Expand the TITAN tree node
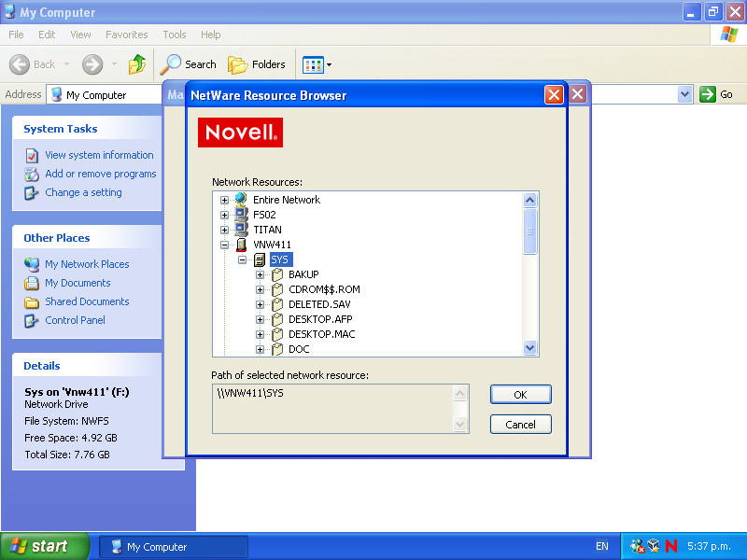Screen dimensions: 747x560 tap(224, 230)
